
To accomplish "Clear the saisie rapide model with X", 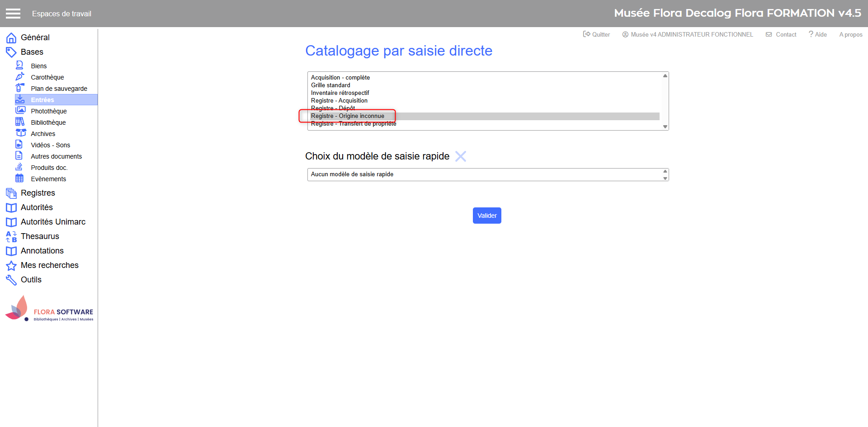I will pos(460,156).
